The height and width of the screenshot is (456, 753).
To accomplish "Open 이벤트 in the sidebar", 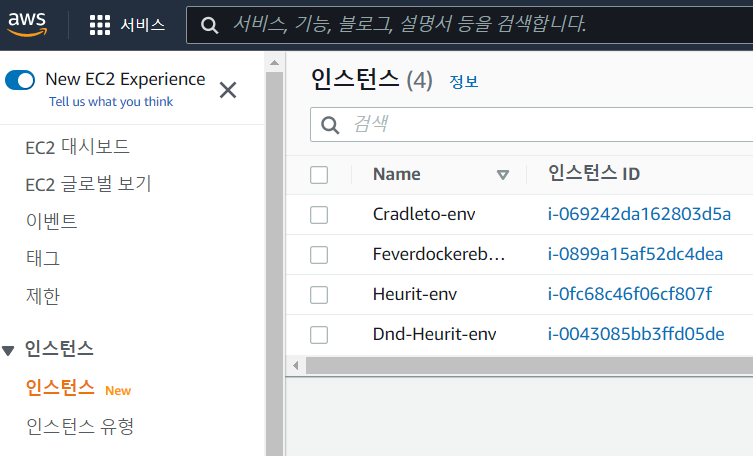I will (51, 221).
